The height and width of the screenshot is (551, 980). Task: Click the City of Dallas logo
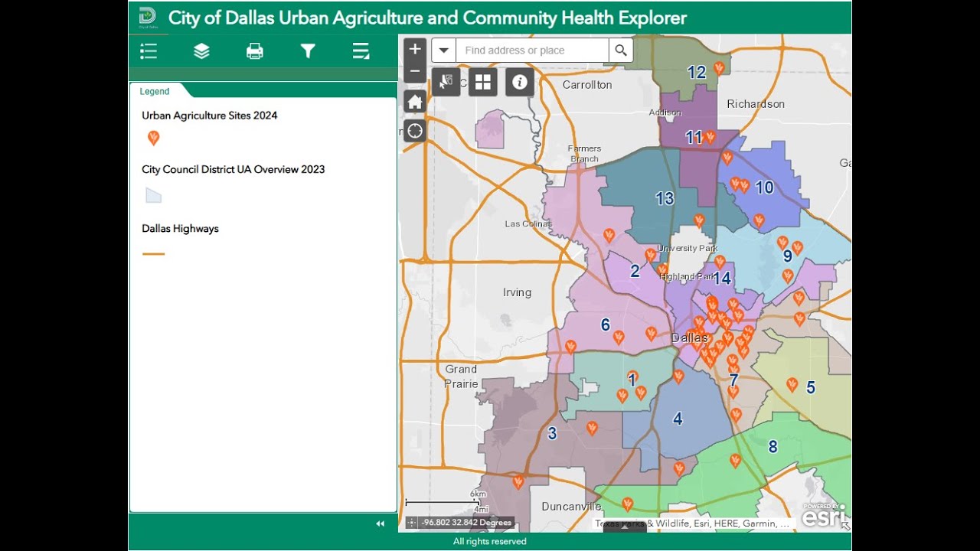(x=148, y=18)
